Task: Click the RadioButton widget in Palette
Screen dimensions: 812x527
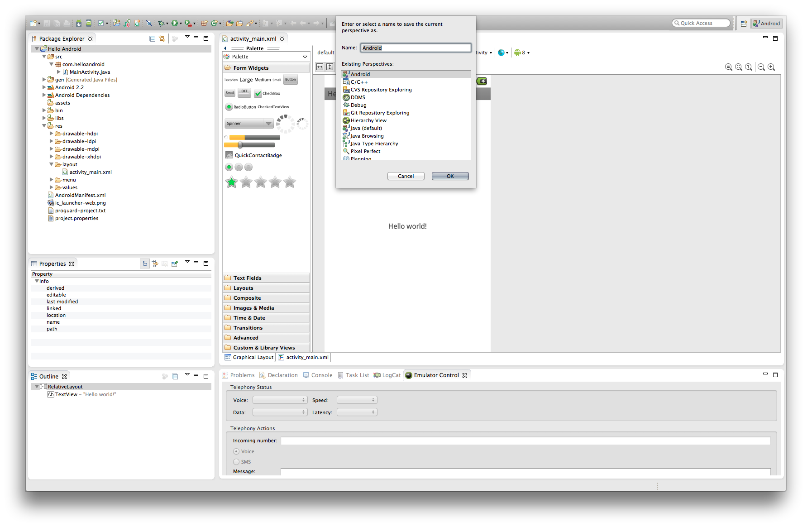Action: tap(241, 107)
